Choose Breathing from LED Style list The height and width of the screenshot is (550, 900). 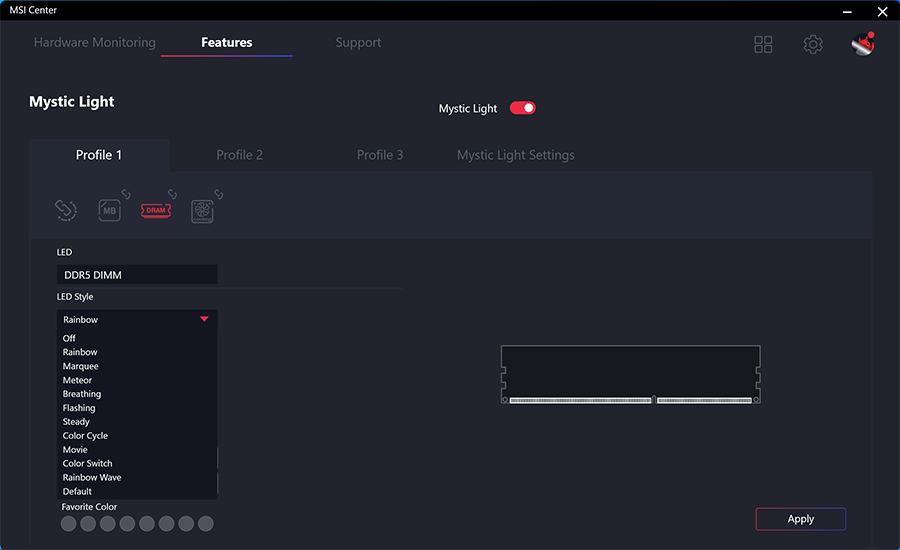coord(82,394)
